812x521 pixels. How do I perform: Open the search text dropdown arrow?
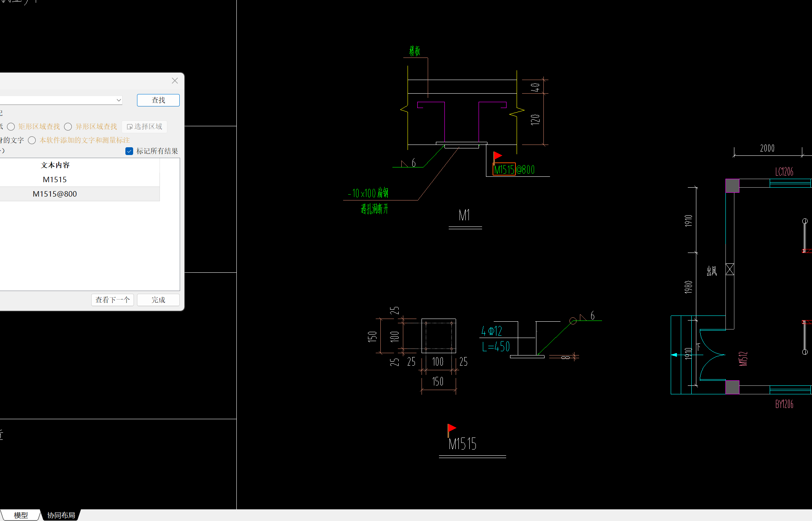coord(119,100)
